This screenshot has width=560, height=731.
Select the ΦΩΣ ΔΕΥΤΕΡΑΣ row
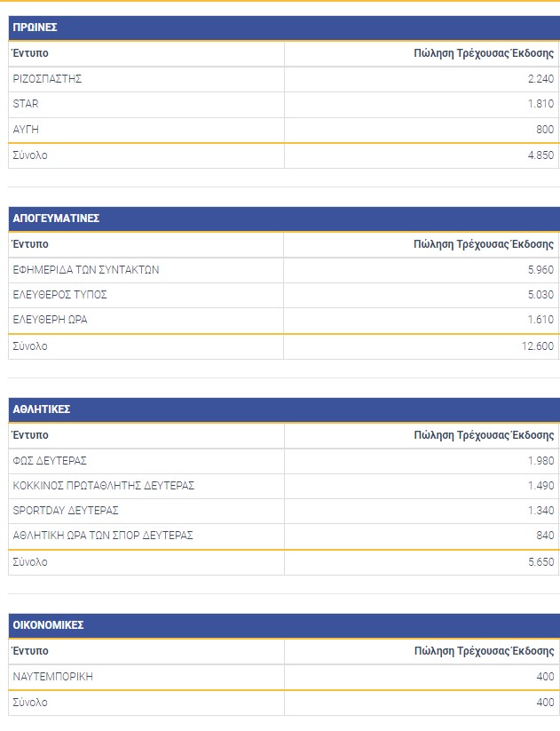[51, 461]
